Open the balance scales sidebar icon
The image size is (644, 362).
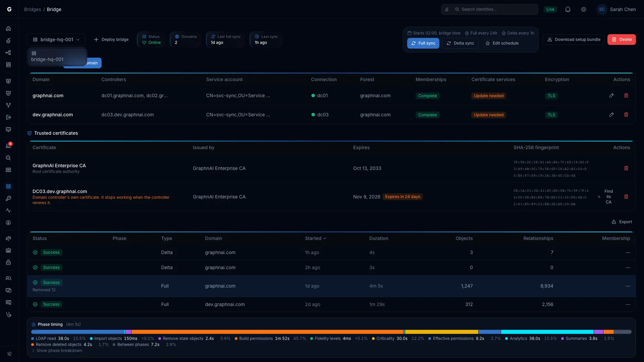click(x=9, y=238)
